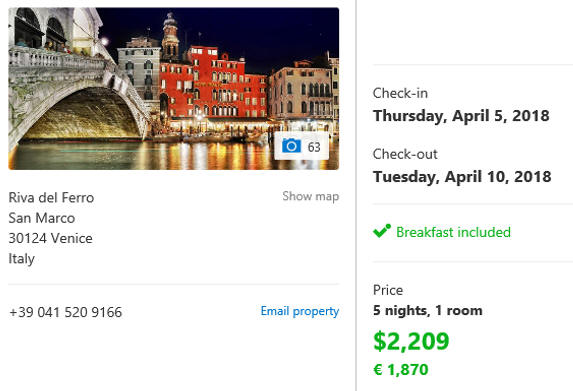Open the 63 photos count badge

tap(301, 146)
